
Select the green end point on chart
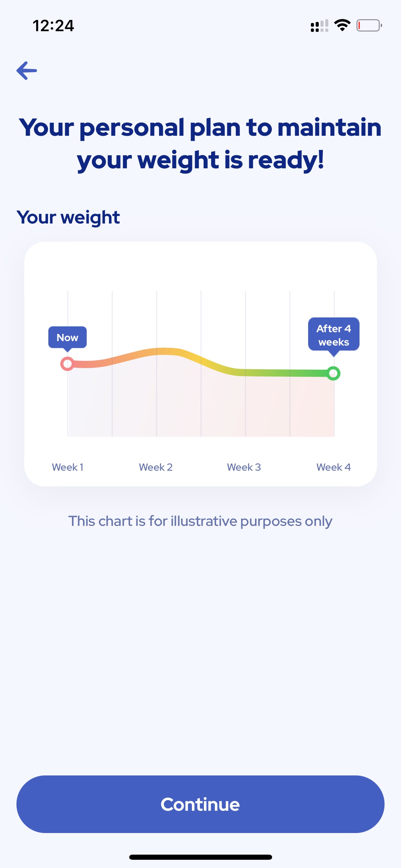pyautogui.click(x=333, y=373)
